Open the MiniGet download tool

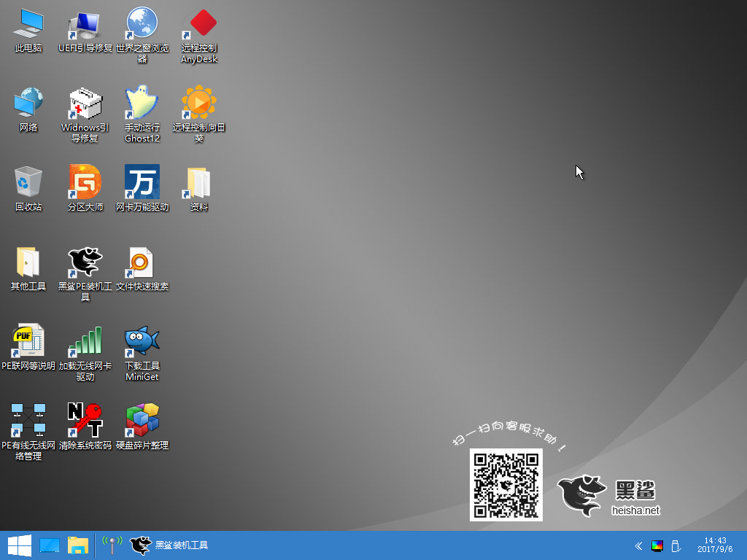[x=142, y=342]
